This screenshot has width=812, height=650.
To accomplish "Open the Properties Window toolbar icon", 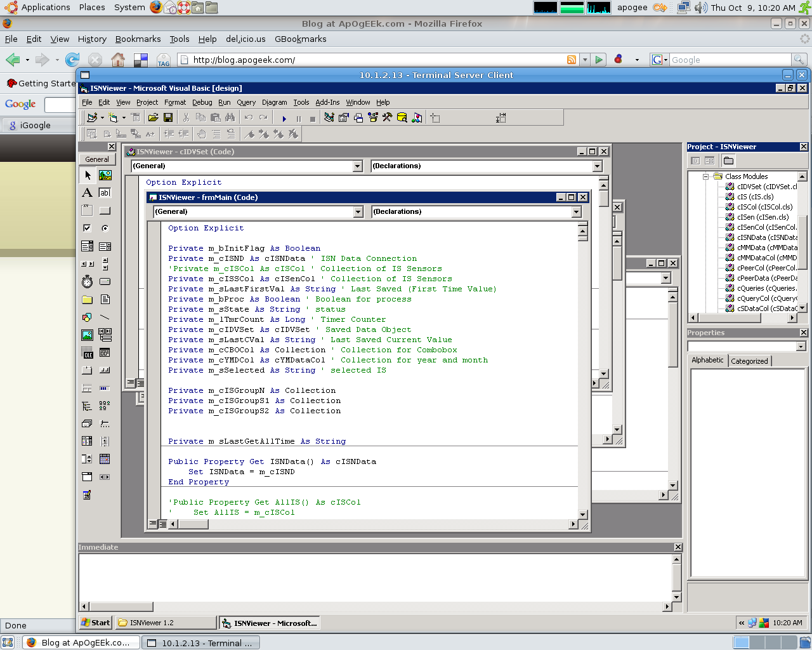I will (x=344, y=117).
